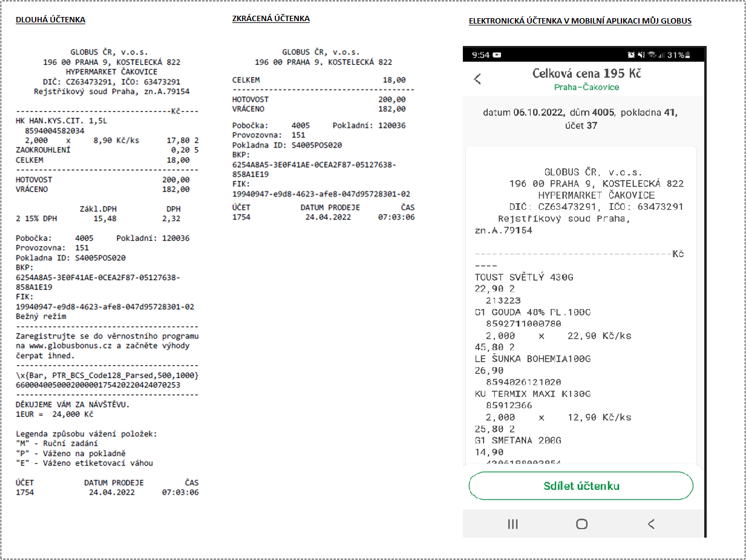Screen dimensions: 746x560
Task: Click Rejstříkový soud Praha line on long receipt
Action: pos(111,91)
